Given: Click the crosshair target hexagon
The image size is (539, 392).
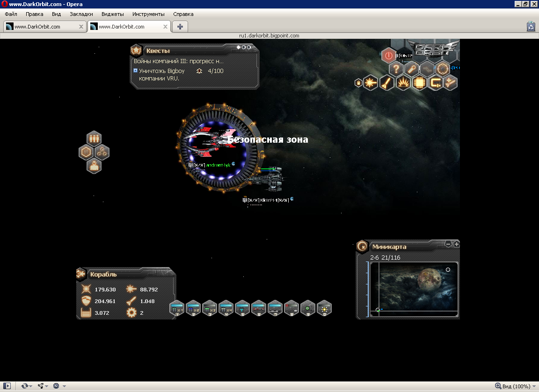Looking at the screenshot, I should coord(443,69).
